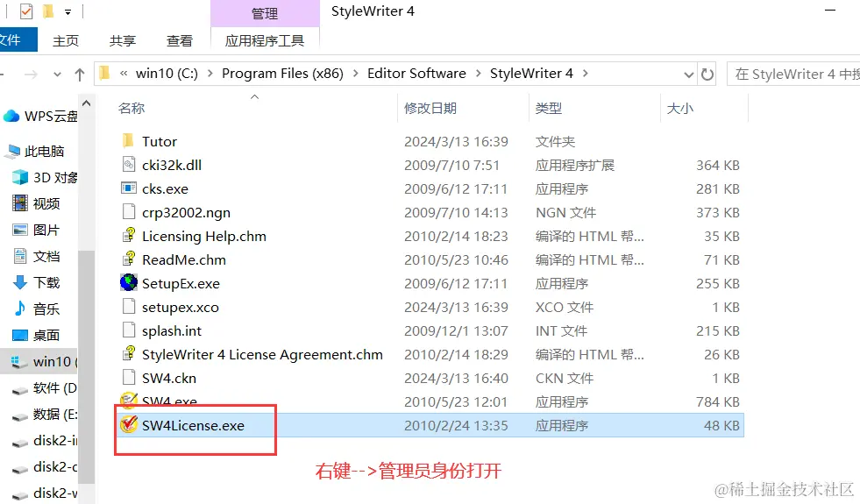Select the SW4License.exe file name

193,426
